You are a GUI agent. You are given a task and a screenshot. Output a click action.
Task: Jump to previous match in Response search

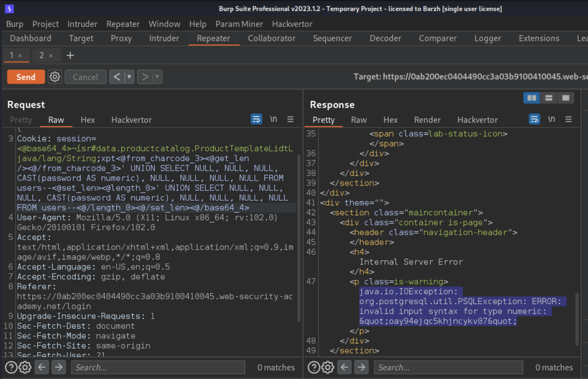click(344, 367)
